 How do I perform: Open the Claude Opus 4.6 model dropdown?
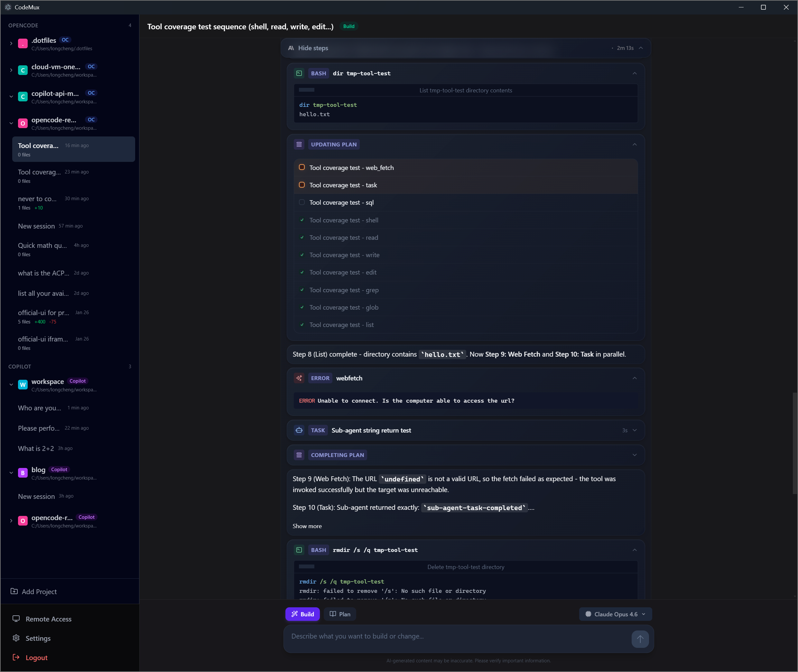tap(615, 614)
